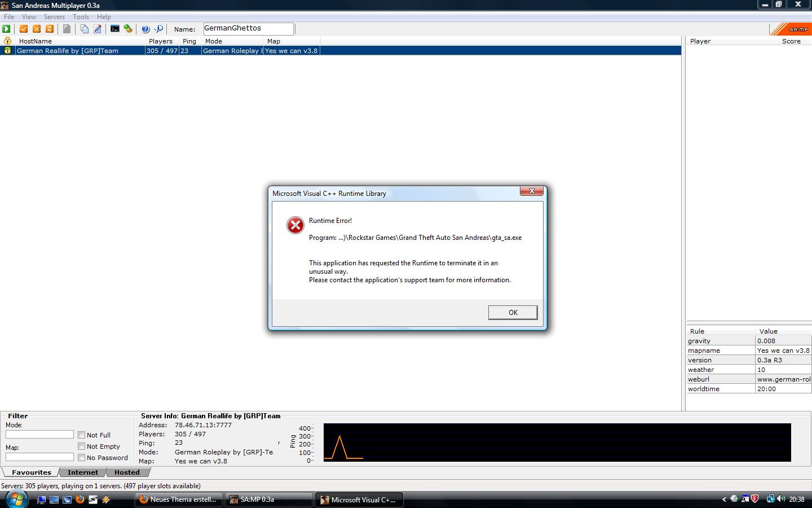Click the orange checkmark add-server icon
Screen dimensions: 812x508
[24, 29]
